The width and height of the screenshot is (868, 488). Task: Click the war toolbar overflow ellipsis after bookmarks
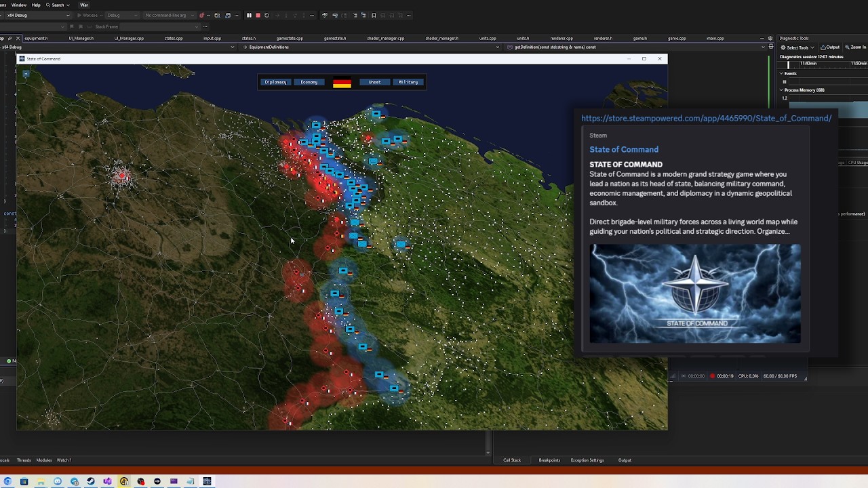tap(408, 15)
